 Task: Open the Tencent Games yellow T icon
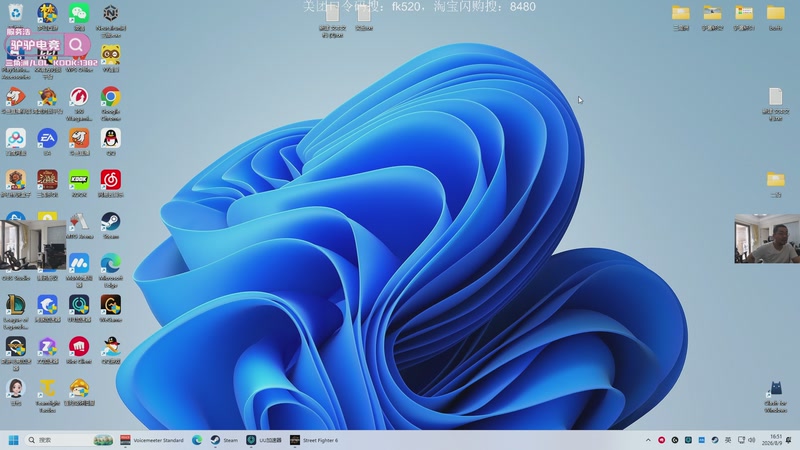(47, 389)
